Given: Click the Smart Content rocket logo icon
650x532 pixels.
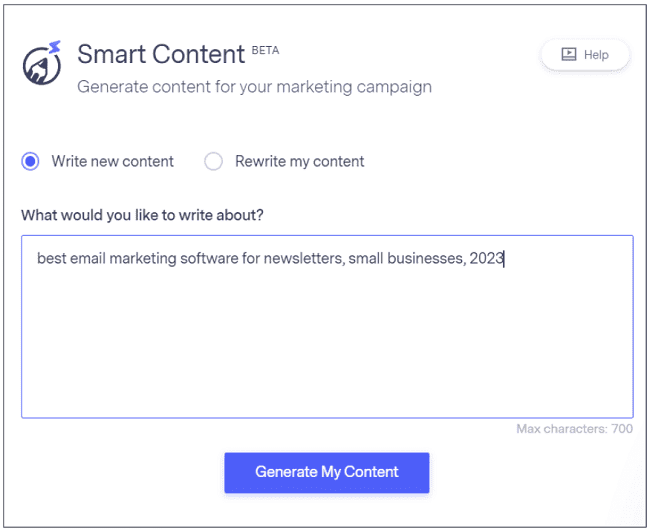Looking at the screenshot, I should pyautogui.click(x=43, y=64).
